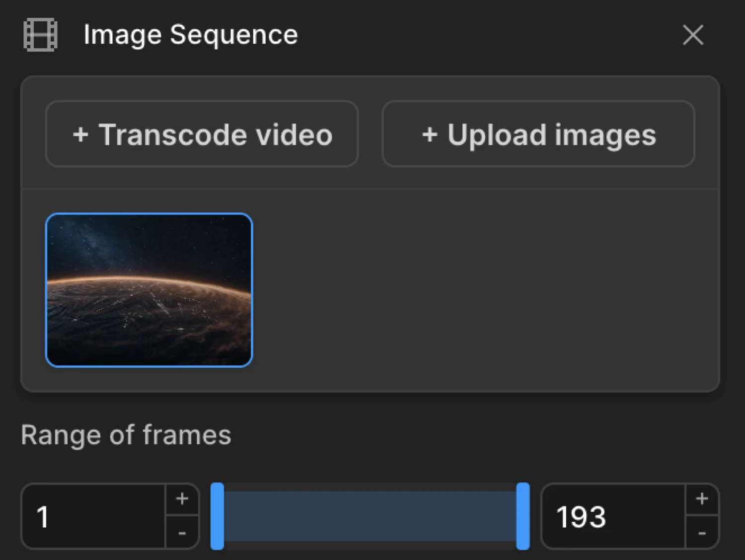This screenshot has height=560, width=745.
Task: Decrement the end frame with the minus stepper
Action: (x=702, y=534)
